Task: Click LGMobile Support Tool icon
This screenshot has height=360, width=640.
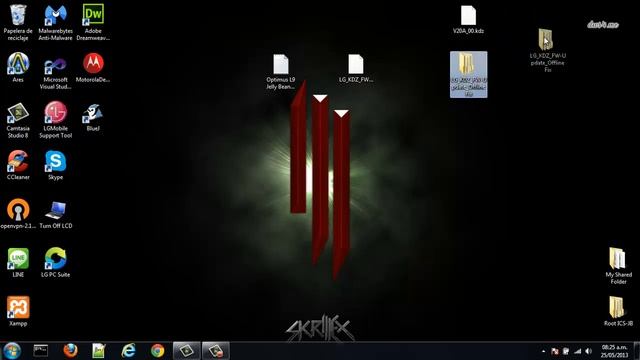Action: [x=56, y=120]
